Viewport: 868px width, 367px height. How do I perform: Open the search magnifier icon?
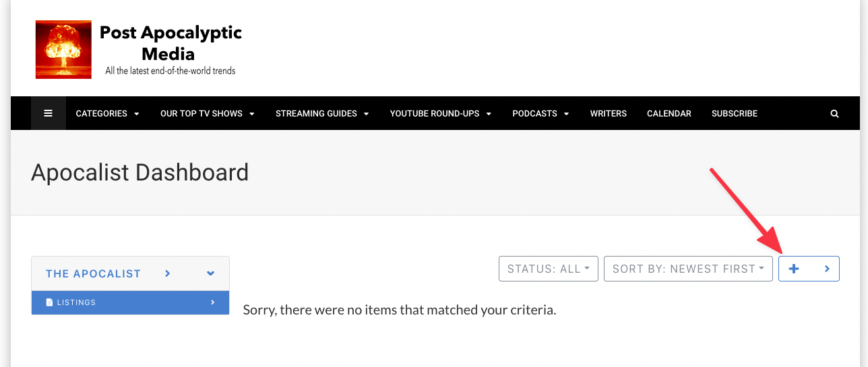coord(834,114)
